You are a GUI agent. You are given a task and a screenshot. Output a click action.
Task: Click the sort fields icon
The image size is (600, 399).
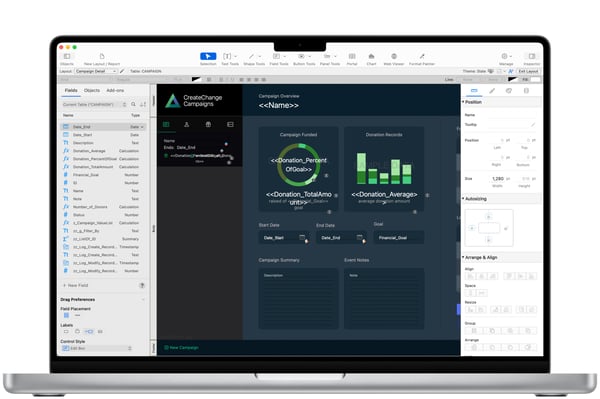[143, 104]
